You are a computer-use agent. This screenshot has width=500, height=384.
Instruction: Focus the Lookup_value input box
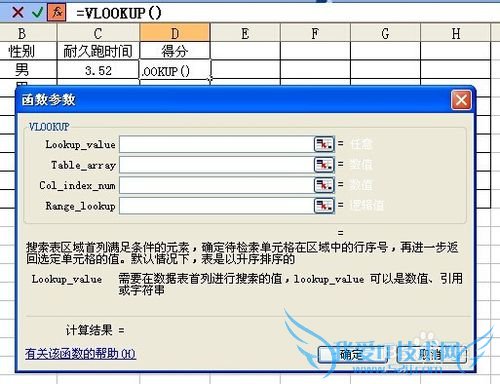coord(217,144)
